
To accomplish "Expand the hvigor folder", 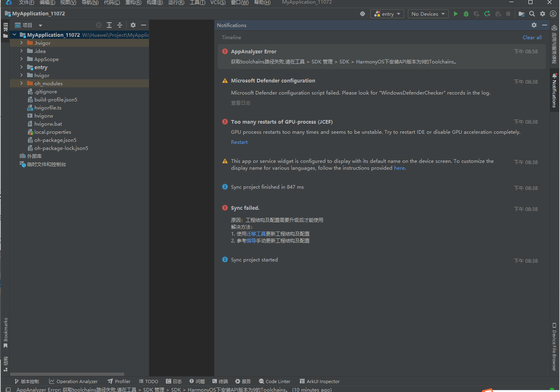I will [21, 75].
